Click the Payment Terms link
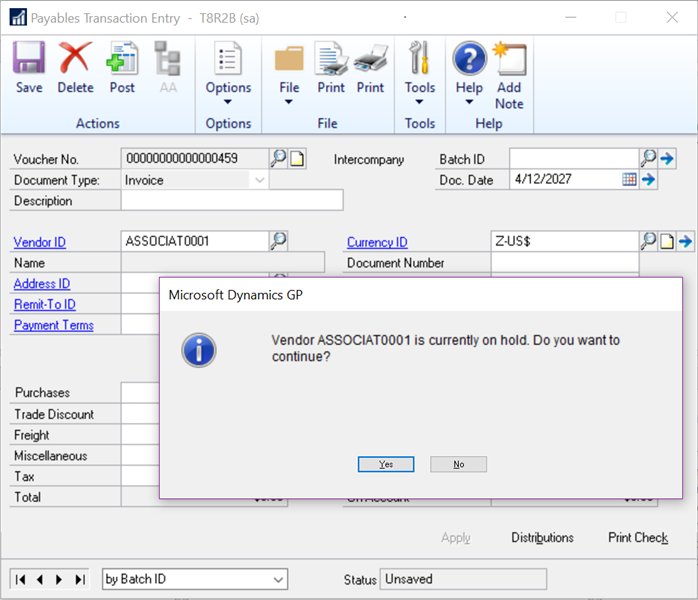 pos(53,325)
